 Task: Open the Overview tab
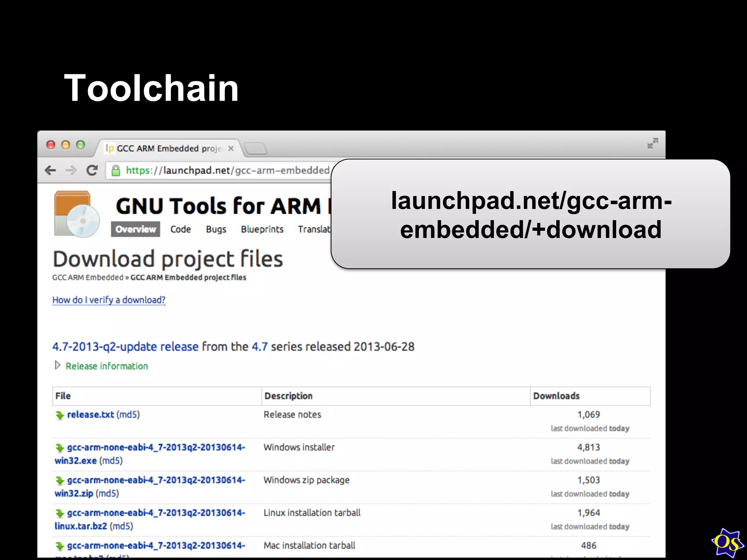coord(135,229)
